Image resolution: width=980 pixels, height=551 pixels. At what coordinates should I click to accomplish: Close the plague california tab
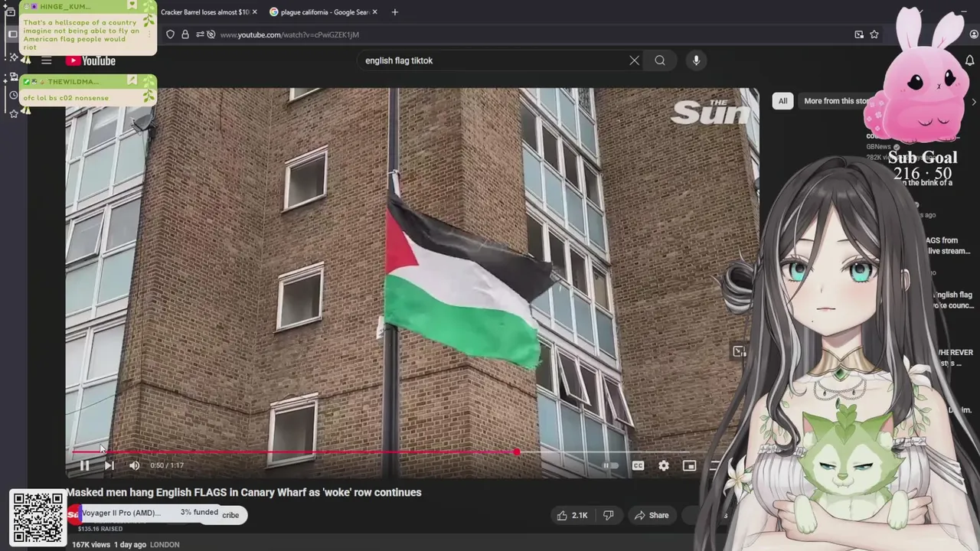click(375, 12)
